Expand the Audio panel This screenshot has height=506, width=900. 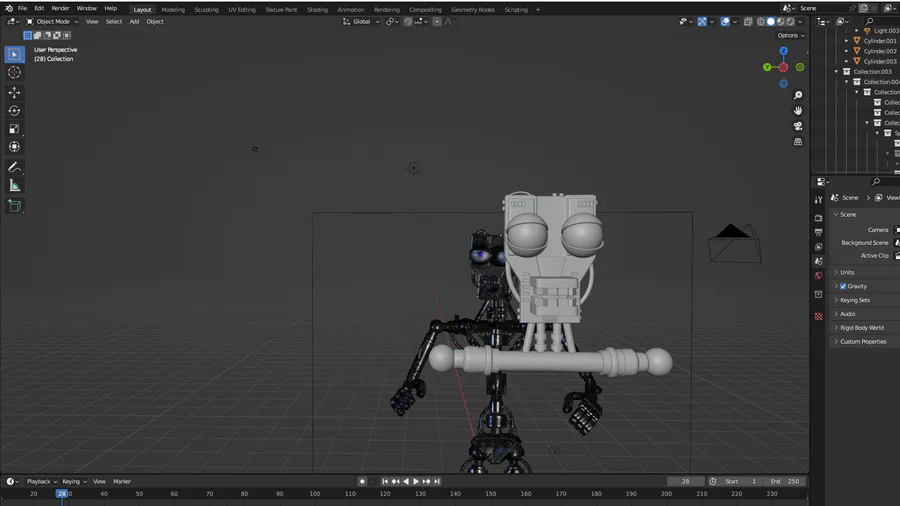pyautogui.click(x=847, y=314)
